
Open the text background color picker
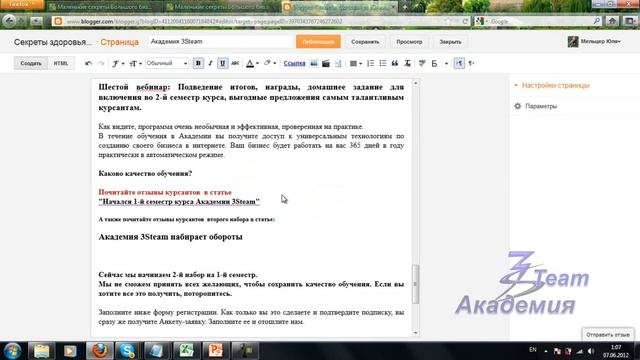(x=270, y=63)
